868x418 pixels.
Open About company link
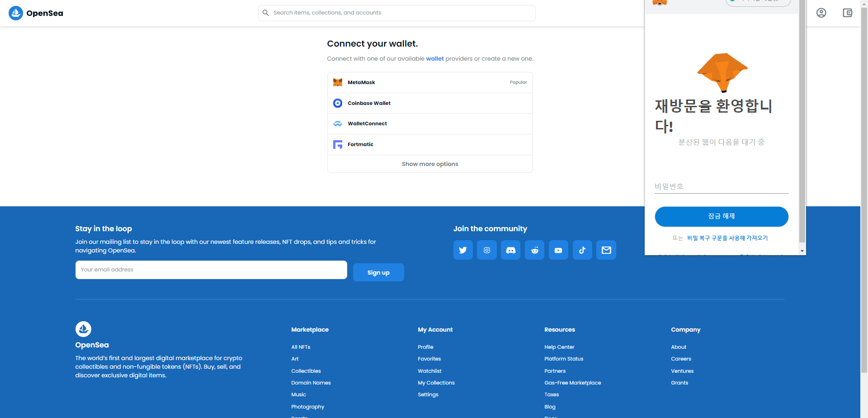pyautogui.click(x=679, y=347)
